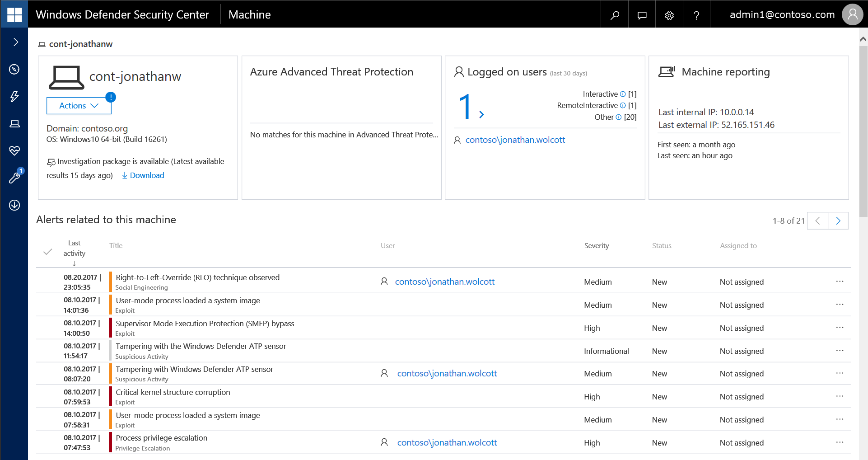Go to next page of alerts
The image size is (868, 460).
pos(838,221)
